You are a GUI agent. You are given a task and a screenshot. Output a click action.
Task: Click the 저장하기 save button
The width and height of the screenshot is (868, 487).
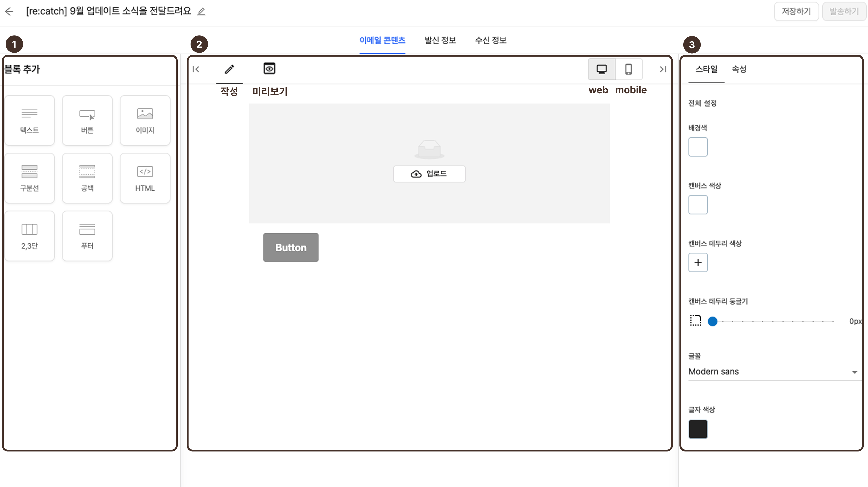pos(796,11)
